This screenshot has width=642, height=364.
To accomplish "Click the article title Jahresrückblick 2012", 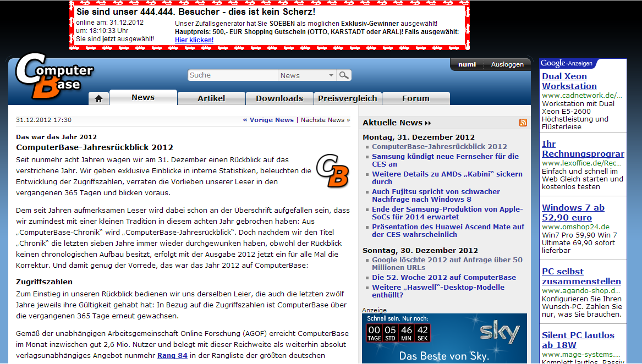I will coord(95,147).
